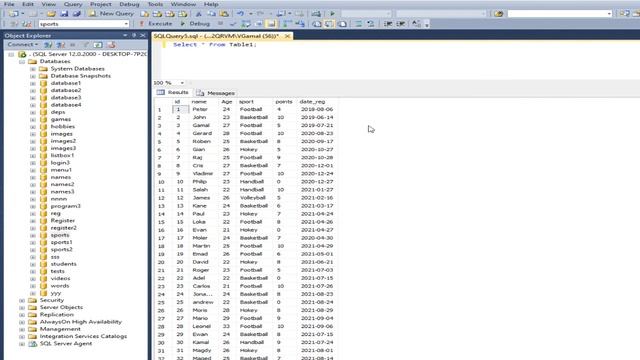640x360 pixels.
Task: Switch to the Messages tab
Action: [216, 93]
